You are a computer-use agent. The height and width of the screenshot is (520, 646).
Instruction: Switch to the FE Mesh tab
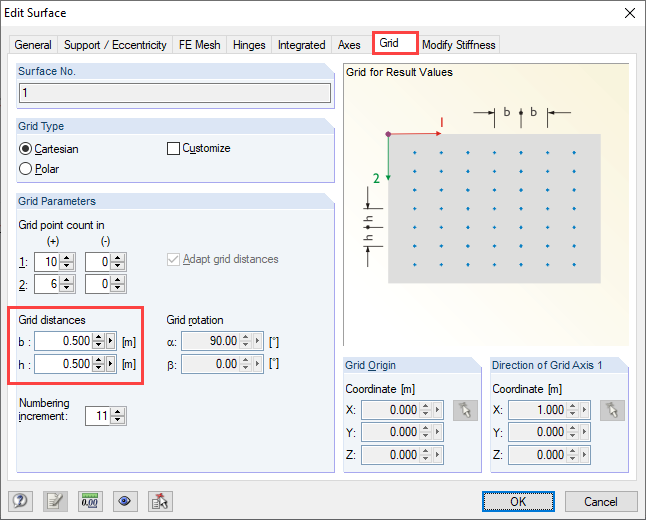(x=200, y=45)
